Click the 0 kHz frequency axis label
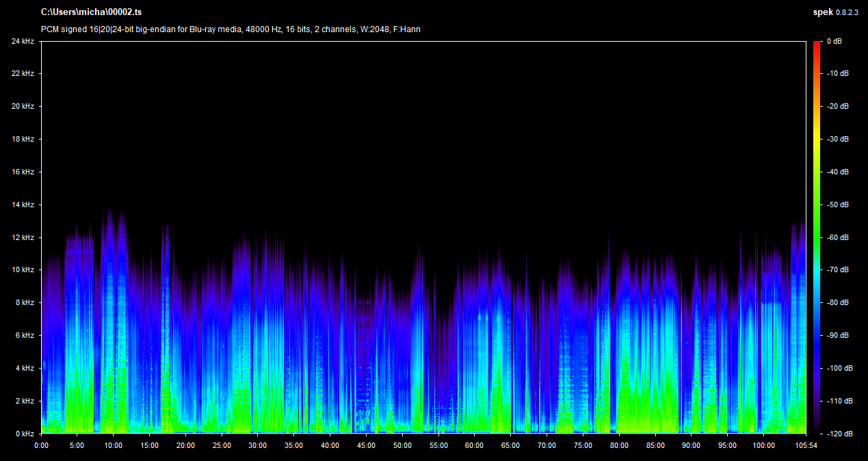 pos(25,434)
